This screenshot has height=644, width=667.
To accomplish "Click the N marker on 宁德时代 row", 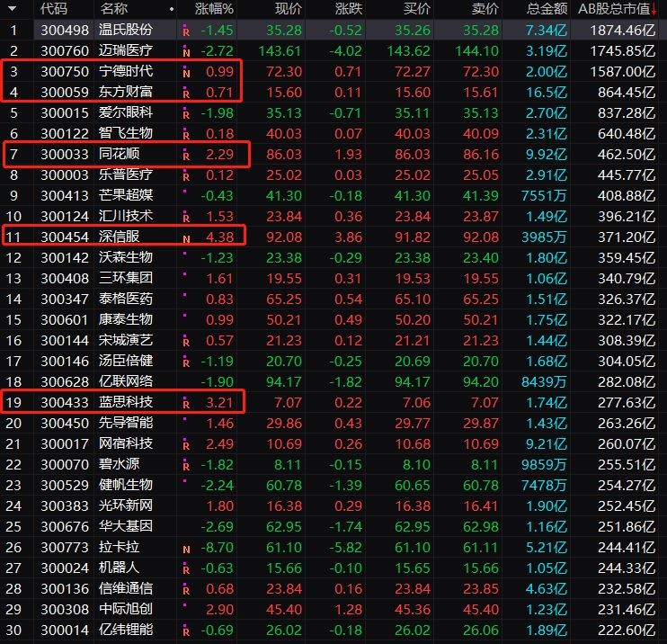I will [186, 73].
